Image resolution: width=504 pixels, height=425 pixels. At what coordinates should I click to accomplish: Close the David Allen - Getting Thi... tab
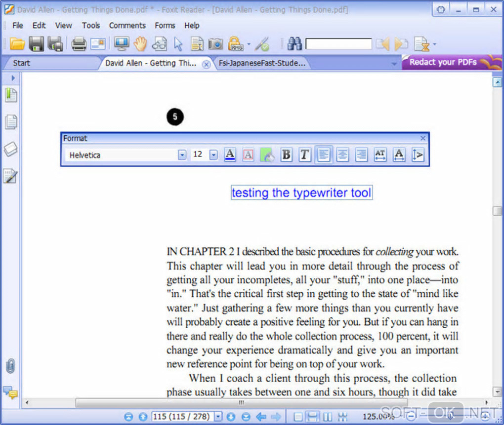pos(206,65)
